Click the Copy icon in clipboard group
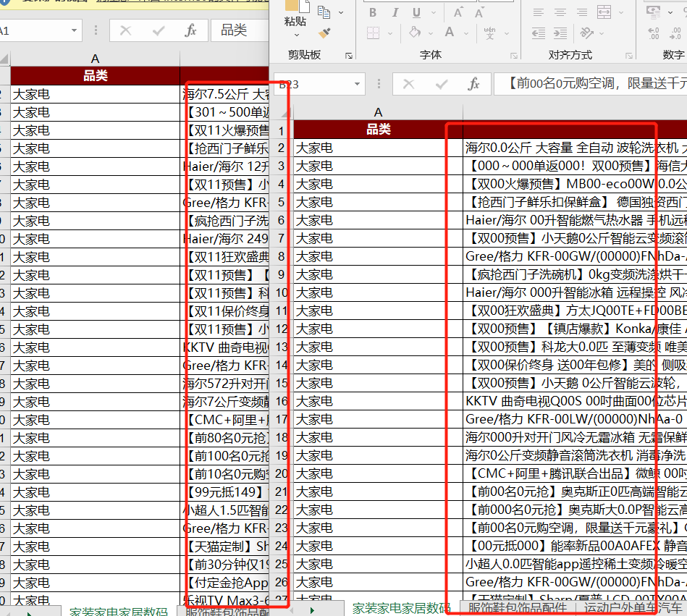The image size is (687, 616). (324, 12)
